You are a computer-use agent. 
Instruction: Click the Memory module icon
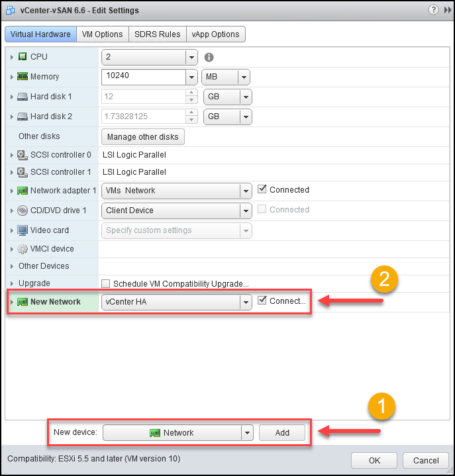(x=23, y=77)
